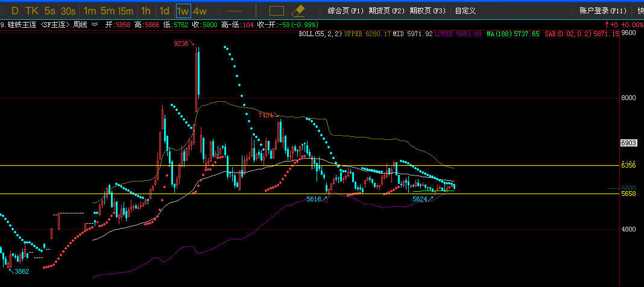Viewport: 644px width, 287px height.
Task: Switch to the 15m period
Action: tap(125, 11)
